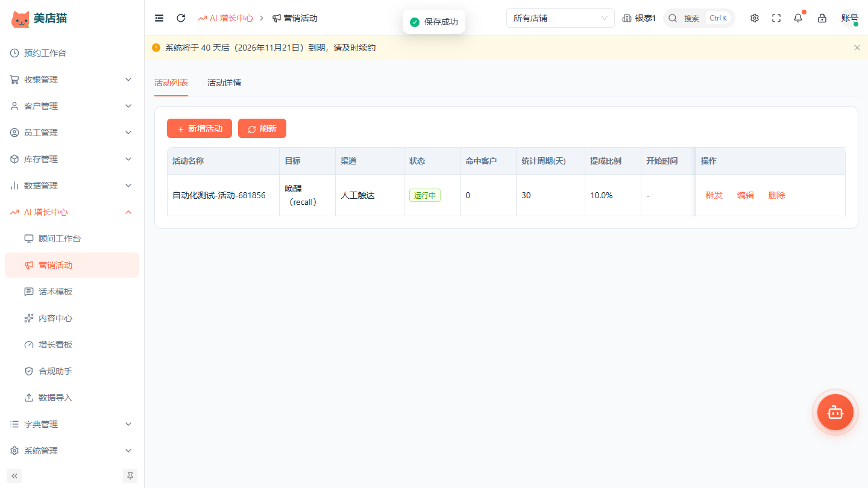The image size is (868, 488).
Task: Click the 保存成功 toast message
Action: point(434,22)
